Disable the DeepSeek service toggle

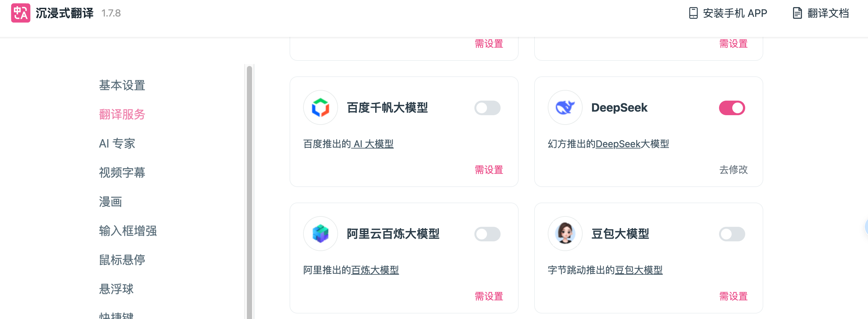pos(732,108)
